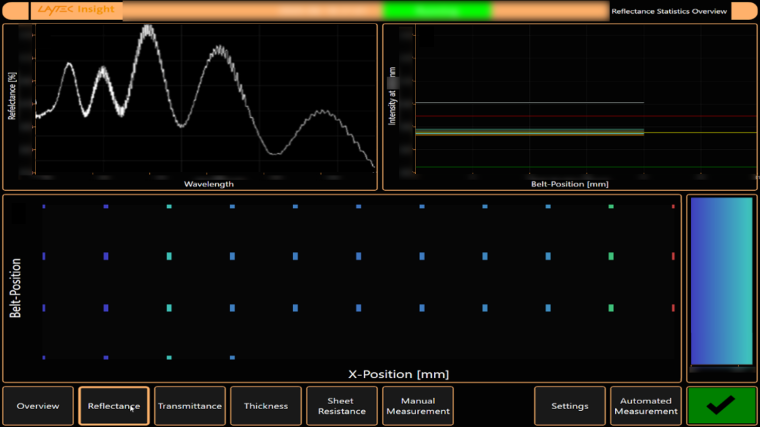
Task: Select the green point in the second map row
Action: click(x=610, y=256)
